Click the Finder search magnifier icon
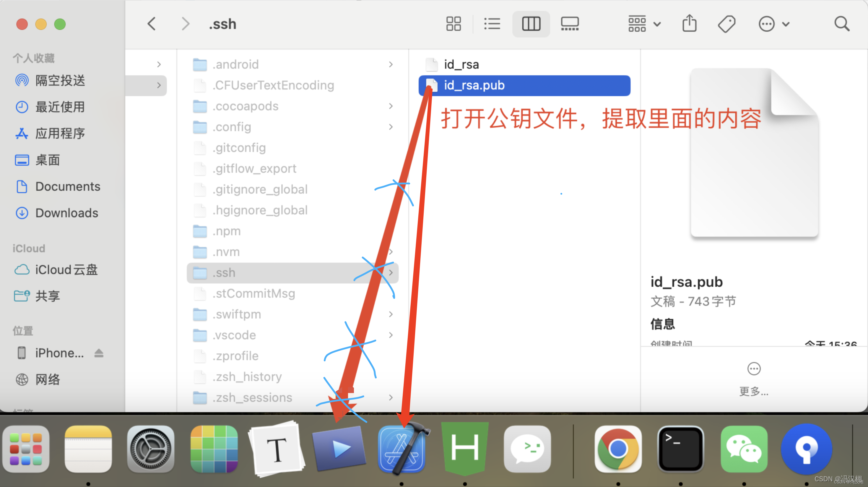 click(x=842, y=24)
